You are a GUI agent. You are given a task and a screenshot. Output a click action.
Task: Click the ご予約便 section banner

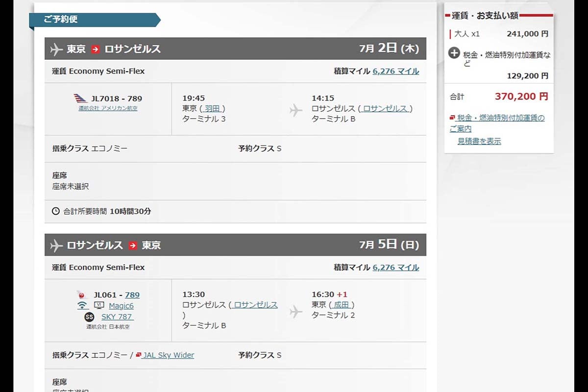pos(95,20)
